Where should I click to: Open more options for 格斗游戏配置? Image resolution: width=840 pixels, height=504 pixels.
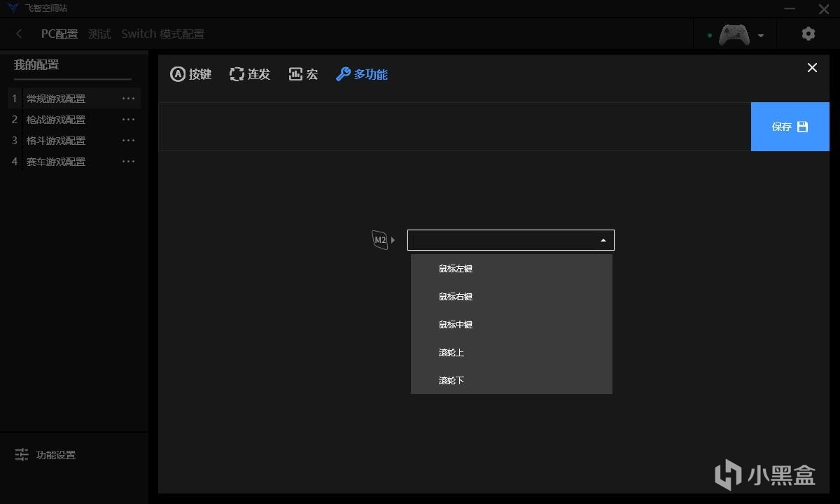129,141
